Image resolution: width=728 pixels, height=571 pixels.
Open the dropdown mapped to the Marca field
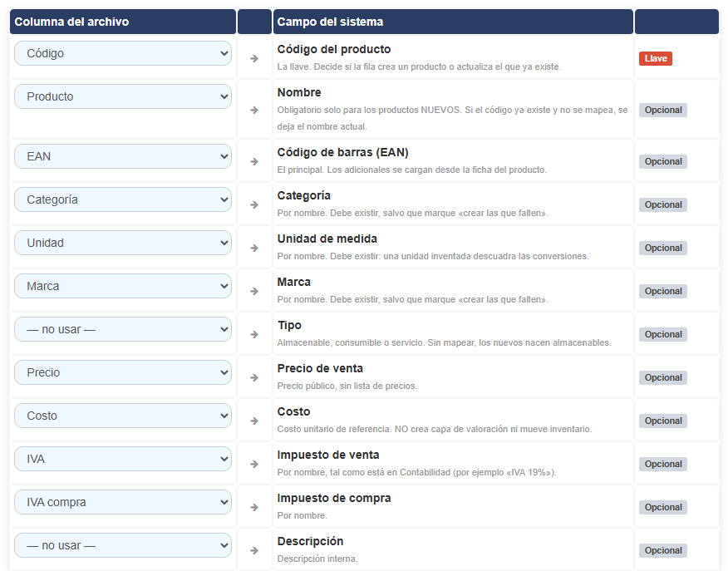(x=123, y=286)
